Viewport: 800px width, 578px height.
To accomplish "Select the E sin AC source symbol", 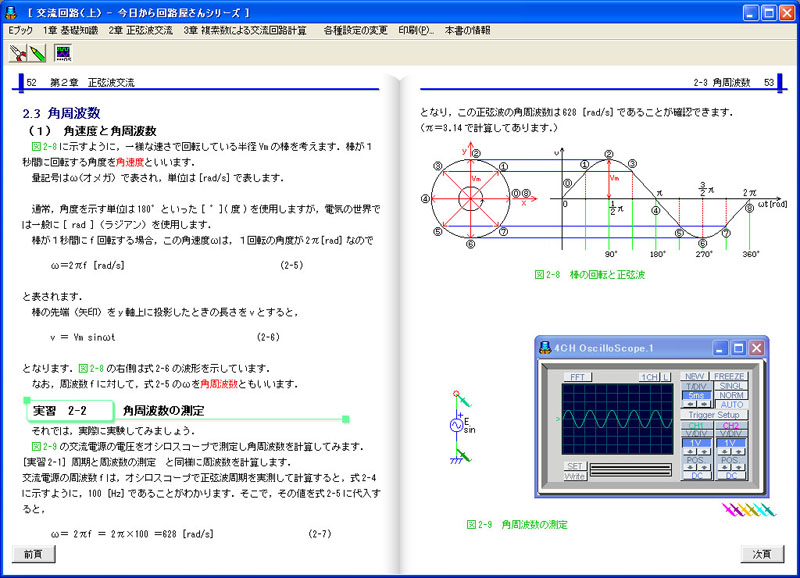I will [457, 424].
